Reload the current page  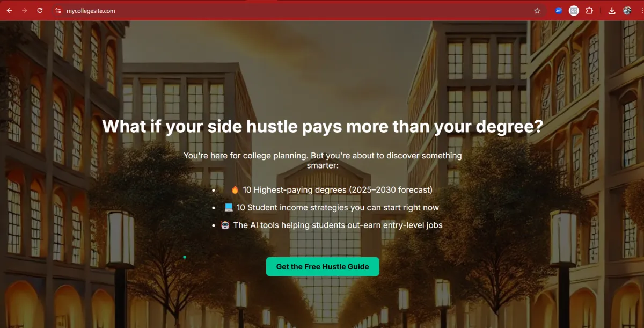(40, 10)
